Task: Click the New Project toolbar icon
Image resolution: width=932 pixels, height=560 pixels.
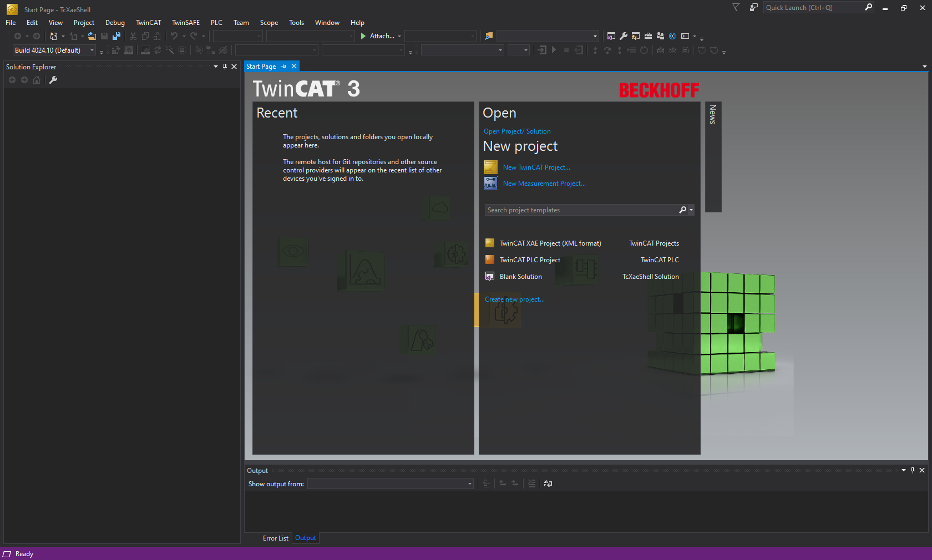Action: tap(54, 36)
